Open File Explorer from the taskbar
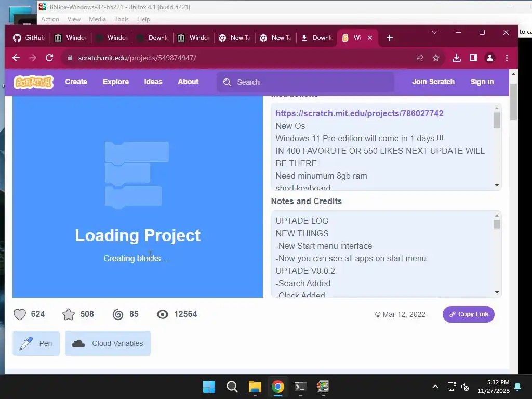The width and height of the screenshot is (532, 399). click(x=255, y=387)
